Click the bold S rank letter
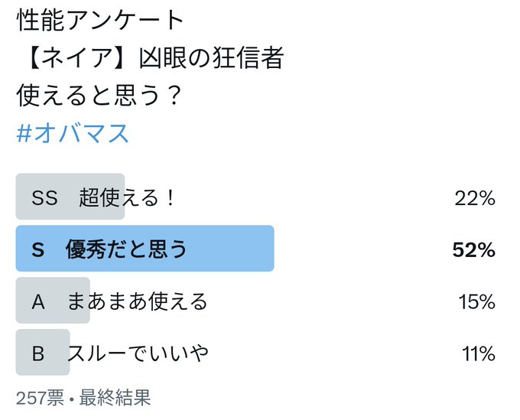520x420 pixels. coord(37,250)
